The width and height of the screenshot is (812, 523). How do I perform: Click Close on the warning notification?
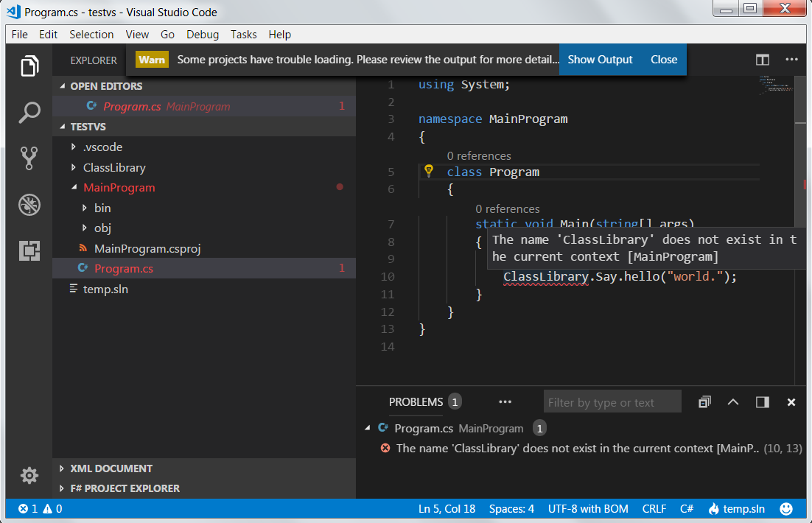tap(664, 60)
